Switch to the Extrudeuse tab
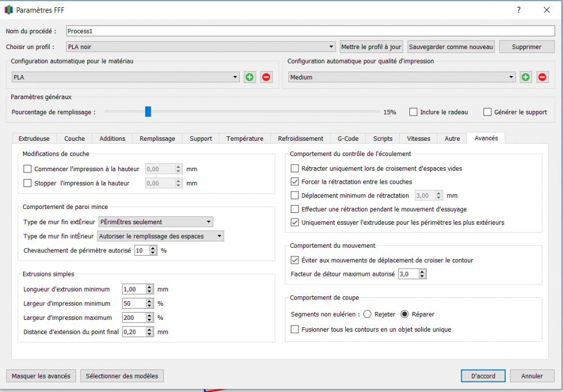The width and height of the screenshot is (563, 392). [34, 139]
